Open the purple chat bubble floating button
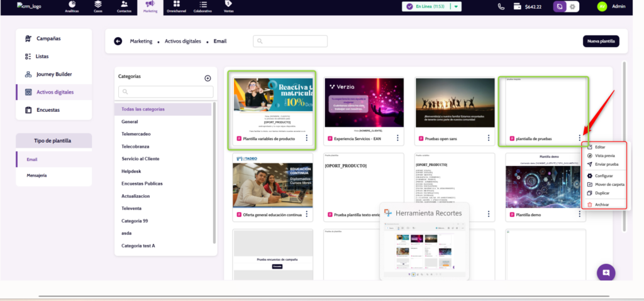644x301 pixels. click(x=606, y=272)
